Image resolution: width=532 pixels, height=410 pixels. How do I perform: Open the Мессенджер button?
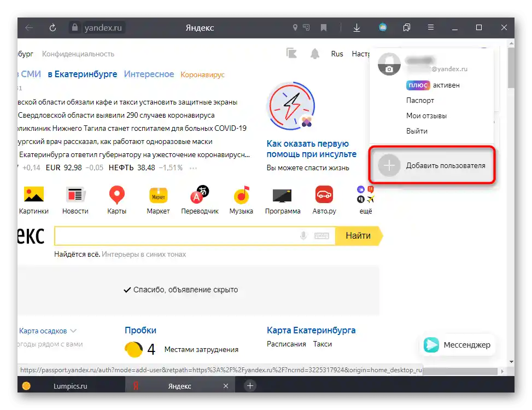pos(458,345)
